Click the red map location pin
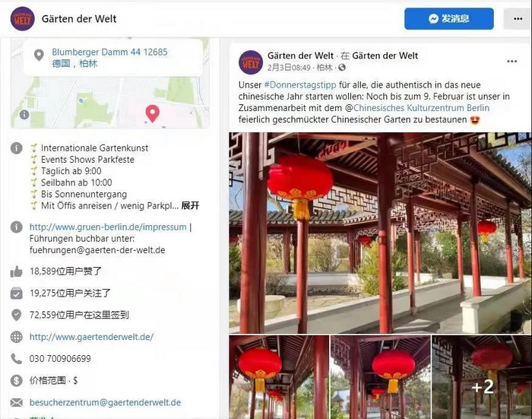This screenshot has height=419, width=532. 152,113
